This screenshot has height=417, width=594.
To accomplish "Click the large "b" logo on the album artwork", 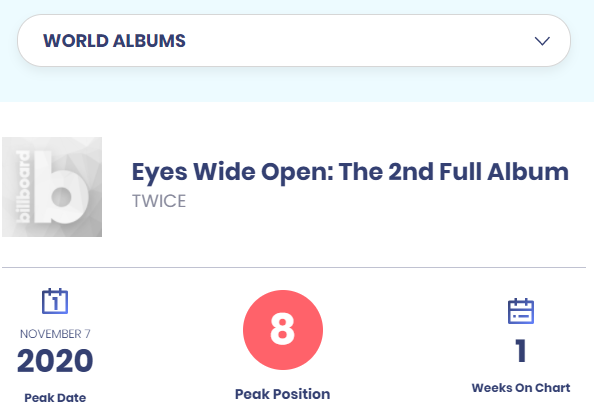I will (x=63, y=187).
